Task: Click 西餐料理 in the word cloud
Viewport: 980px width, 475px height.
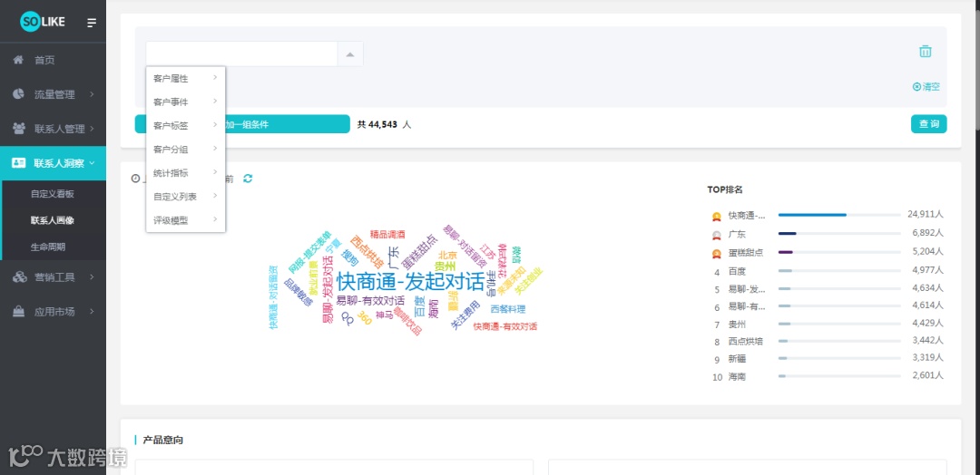Action: pyautogui.click(x=507, y=309)
